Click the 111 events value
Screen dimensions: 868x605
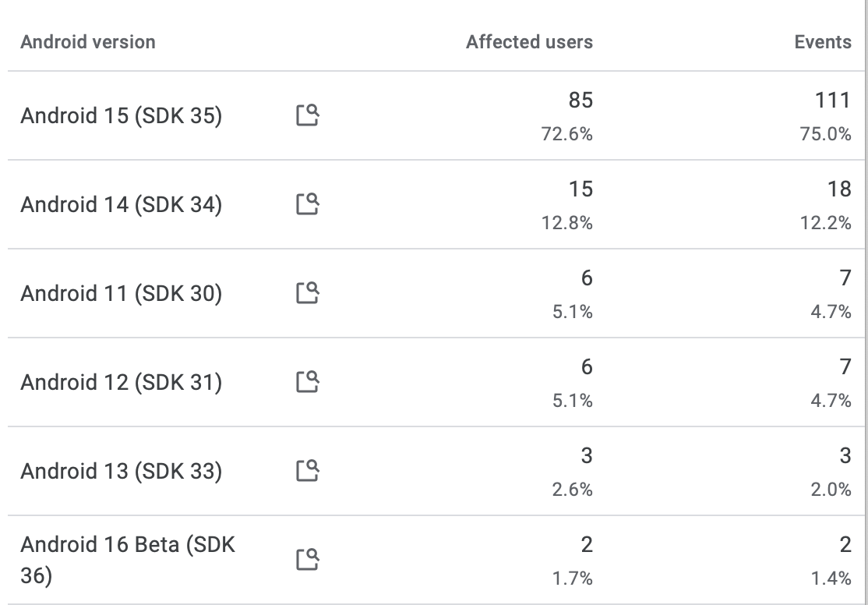click(x=833, y=101)
